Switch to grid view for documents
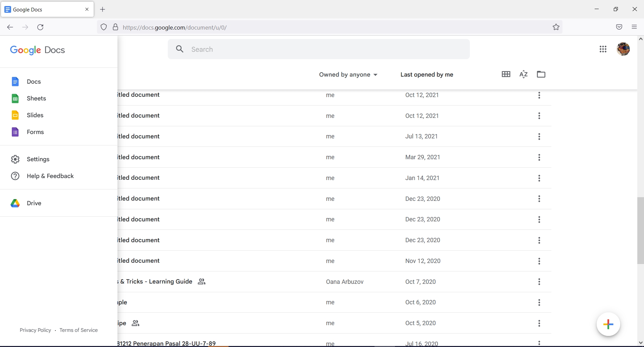Screen dimensions: 644x347 pos(506,74)
